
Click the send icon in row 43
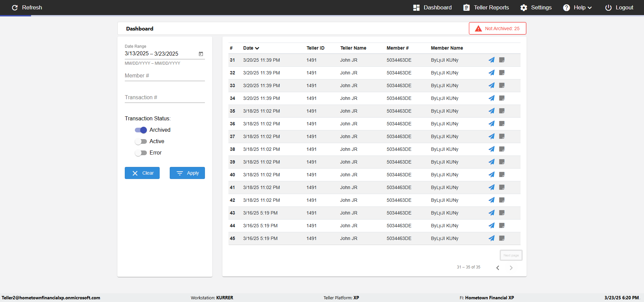click(x=491, y=213)
